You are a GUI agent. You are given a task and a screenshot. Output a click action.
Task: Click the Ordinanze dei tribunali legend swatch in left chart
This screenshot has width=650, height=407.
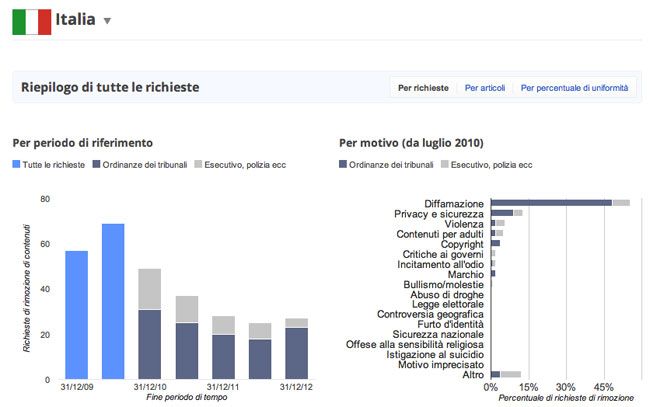pyautogui.click(x=97, y=164)
